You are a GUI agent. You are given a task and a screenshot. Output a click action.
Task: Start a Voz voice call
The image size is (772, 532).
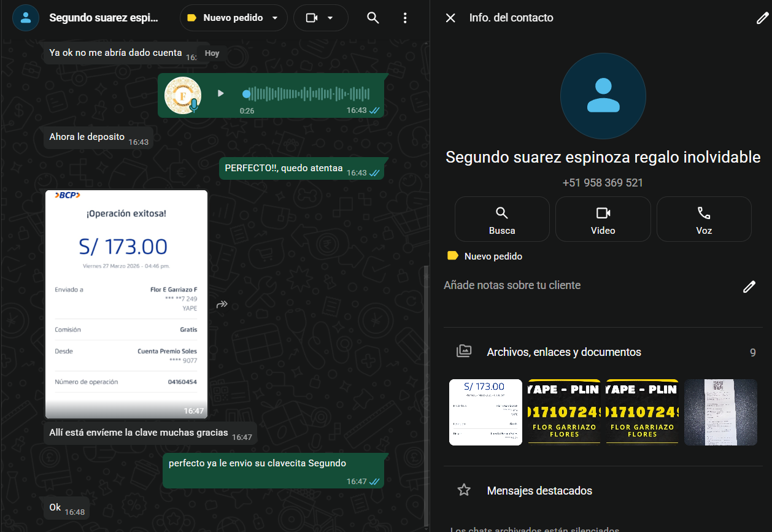pos(703,219)
